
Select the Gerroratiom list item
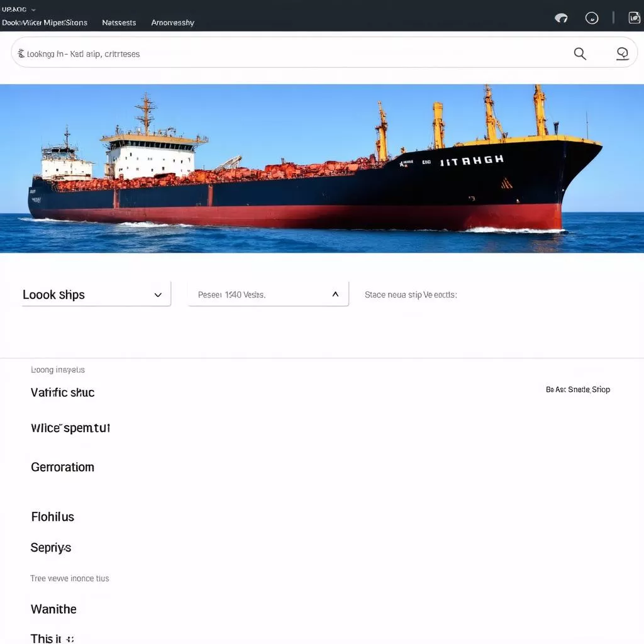(62, 467)
